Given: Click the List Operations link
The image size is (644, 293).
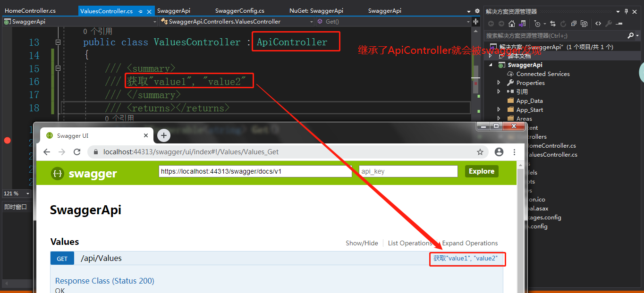Looking at the screenshot, I should [x=410, y=243].
